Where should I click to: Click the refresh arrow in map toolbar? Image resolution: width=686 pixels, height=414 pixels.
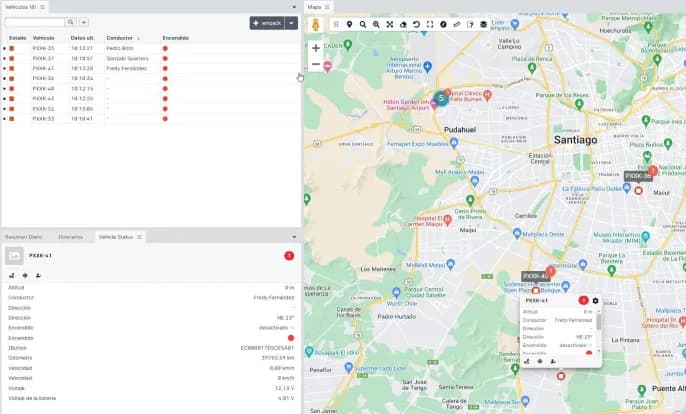pos(416,25)
